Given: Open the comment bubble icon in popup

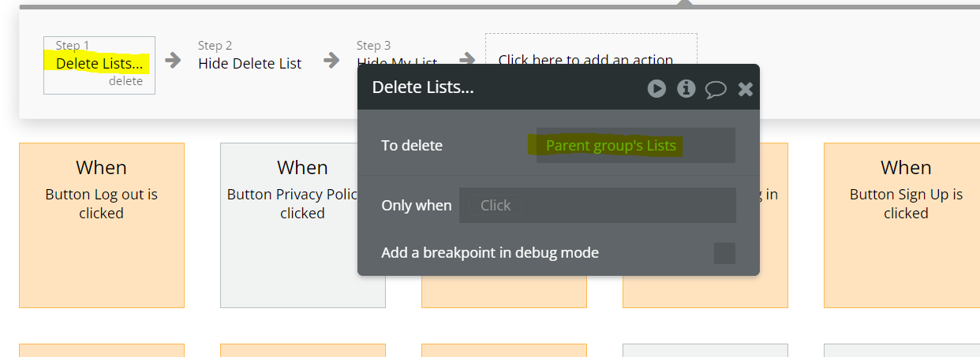Looking at the screenshot, I should (x=716, y=89).
